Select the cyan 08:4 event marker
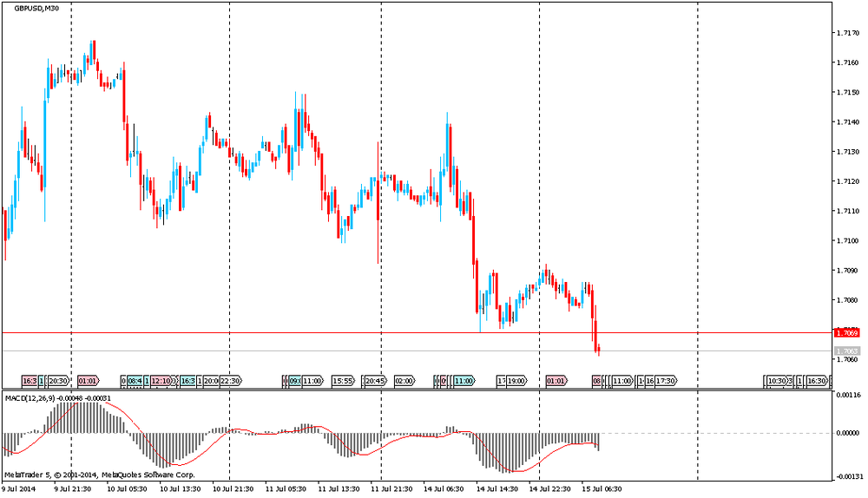Screen dimensions: 868x498 tap(135, 381)
